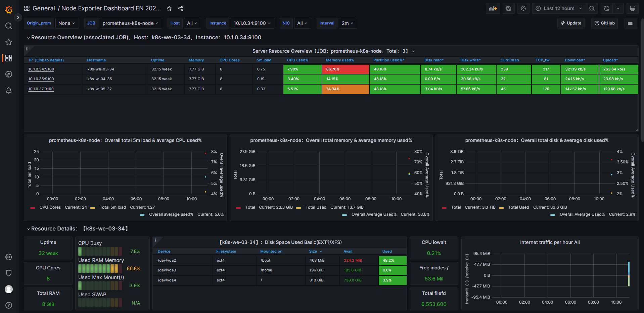Refresh the dashboard
The height and width of the screenshot is (313, 644).
coord(607,8)
